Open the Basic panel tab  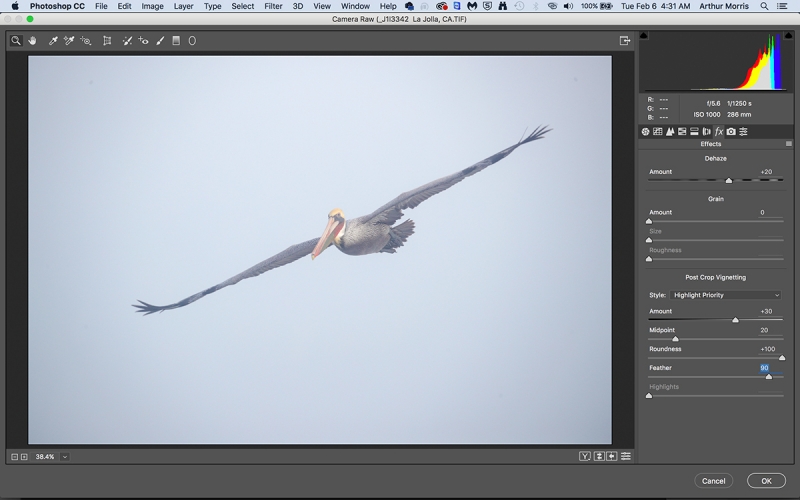click(x=645, y=132)
